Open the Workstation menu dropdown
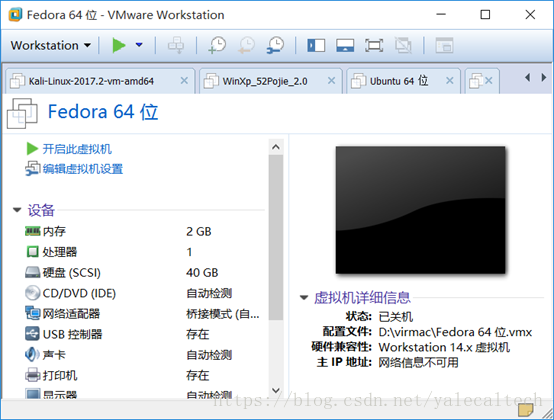Screen dimensions: 554x420 tap(51, 46)
